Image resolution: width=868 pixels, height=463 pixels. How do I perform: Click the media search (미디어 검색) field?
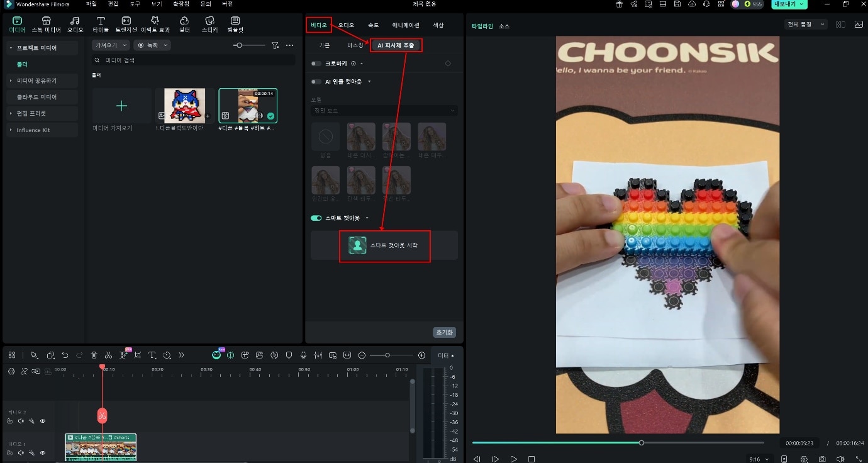[194, 60]
